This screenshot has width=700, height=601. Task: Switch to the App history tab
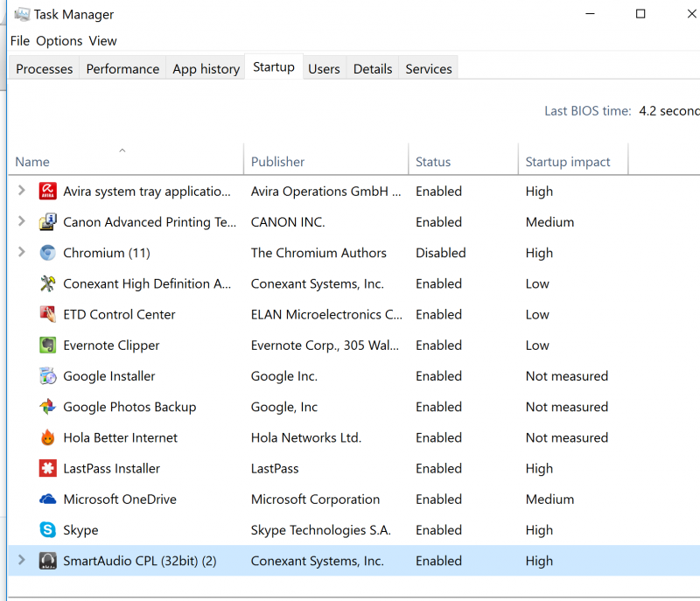(206, 69)
